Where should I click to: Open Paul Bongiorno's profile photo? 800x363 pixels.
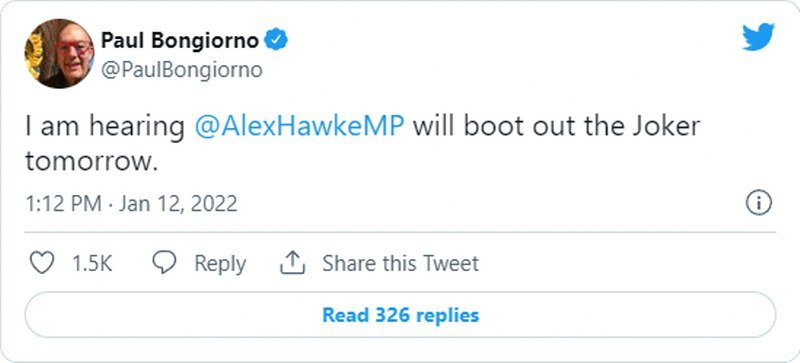(x=59, y=53)
